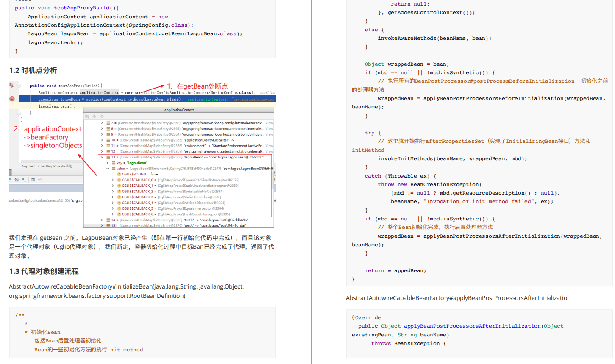Expand entry 11 environment
The image size is (615, 364).
(102, 146)
